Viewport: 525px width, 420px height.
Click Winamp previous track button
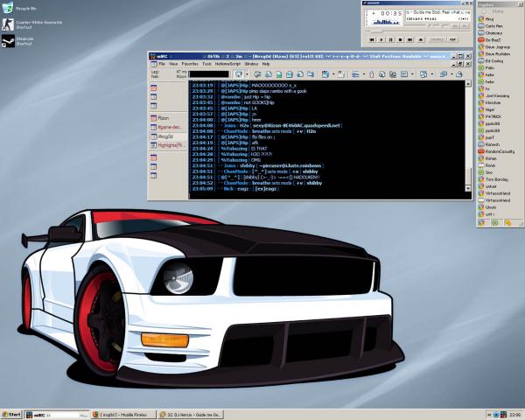[372, 39]
